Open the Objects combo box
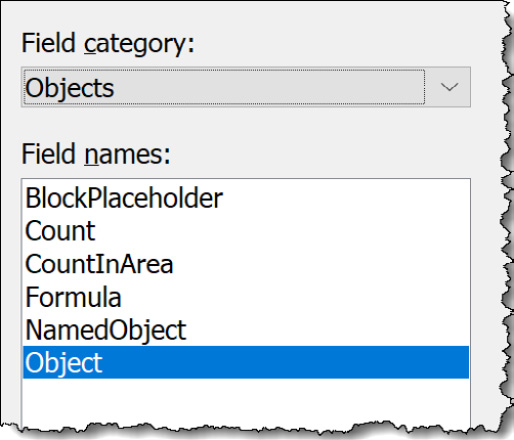The height and width of the screenshot is (440, 514). pos(246,87)
